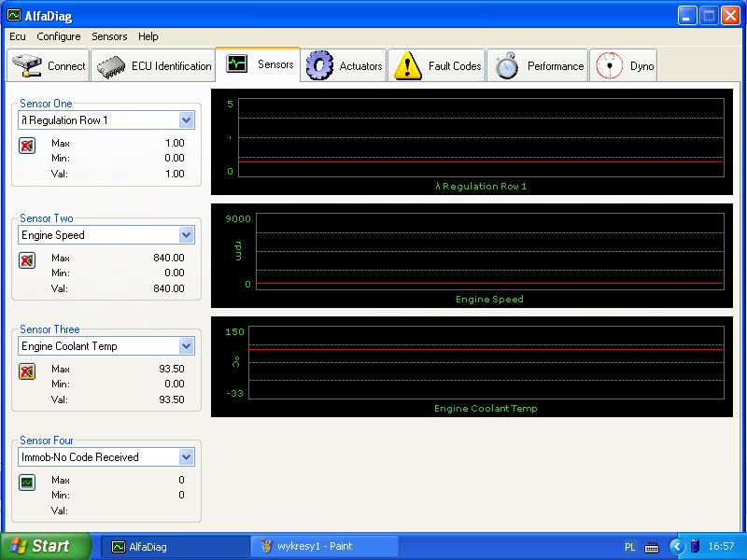
Task: Open the Immob-No Code Received combo box
Action: pos(106,457)
